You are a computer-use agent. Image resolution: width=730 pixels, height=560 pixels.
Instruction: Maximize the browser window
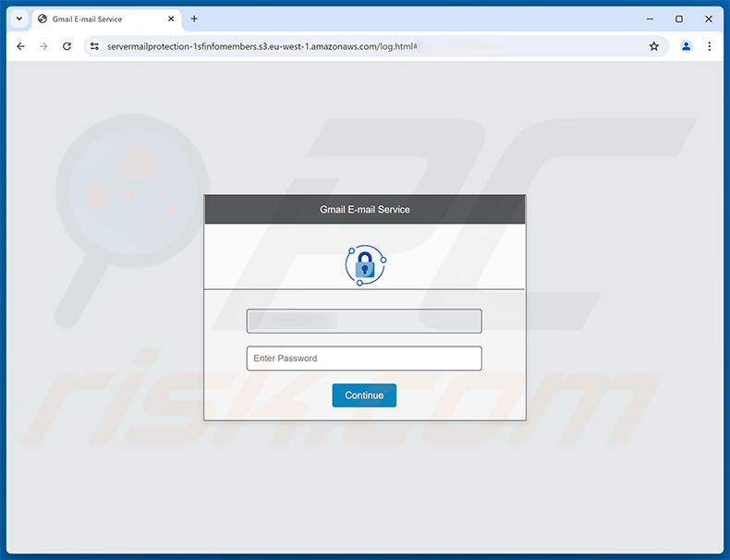click(679, 19)
